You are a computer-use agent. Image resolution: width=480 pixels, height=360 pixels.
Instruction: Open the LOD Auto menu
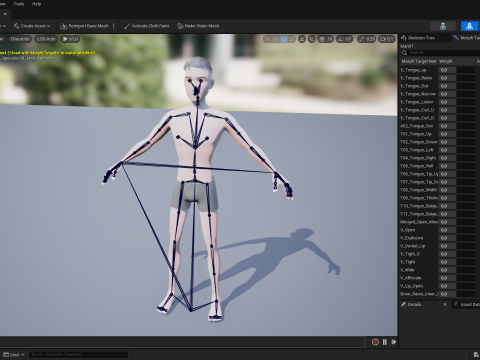click(46, 39)
